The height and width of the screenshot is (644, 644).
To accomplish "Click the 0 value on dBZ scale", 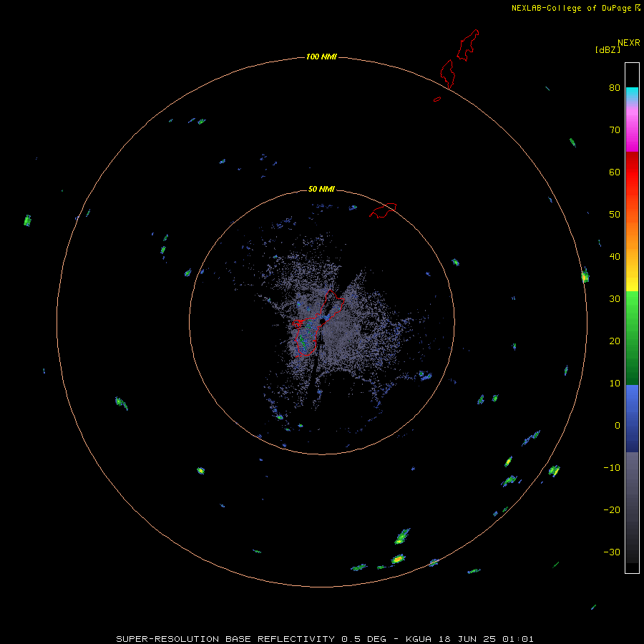I will click(618, 426).
